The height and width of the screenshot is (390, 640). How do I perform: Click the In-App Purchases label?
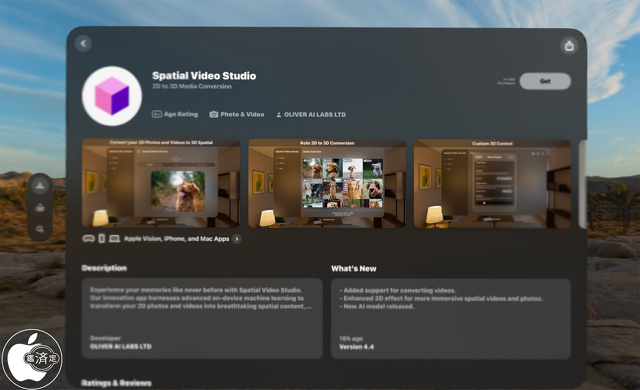(x=506, y=81)
